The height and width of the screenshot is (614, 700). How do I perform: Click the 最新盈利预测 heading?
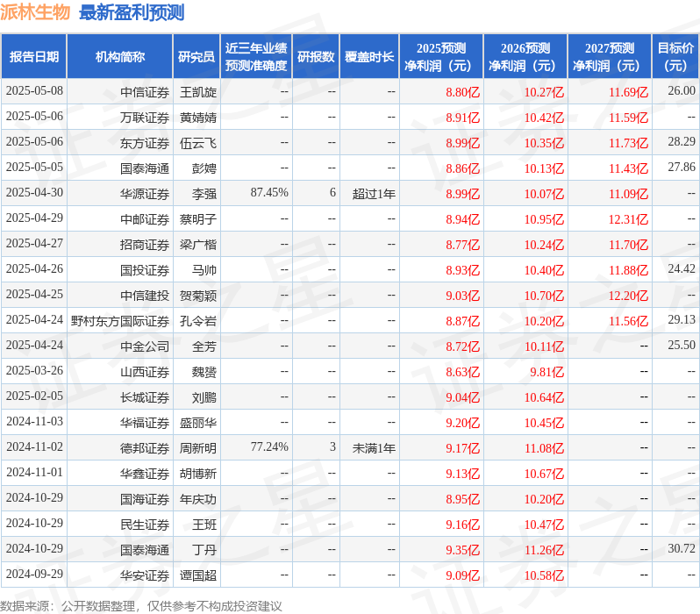tap(132, 12)
